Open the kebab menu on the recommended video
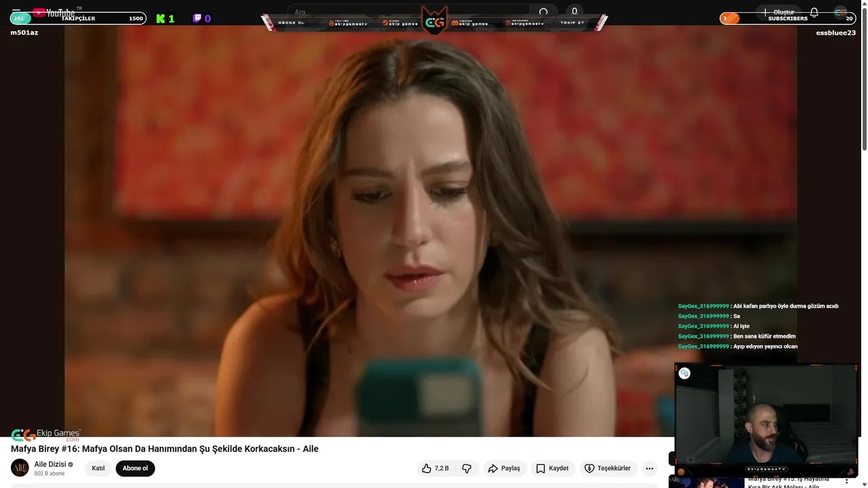868x488 pixels. point(846,482)
